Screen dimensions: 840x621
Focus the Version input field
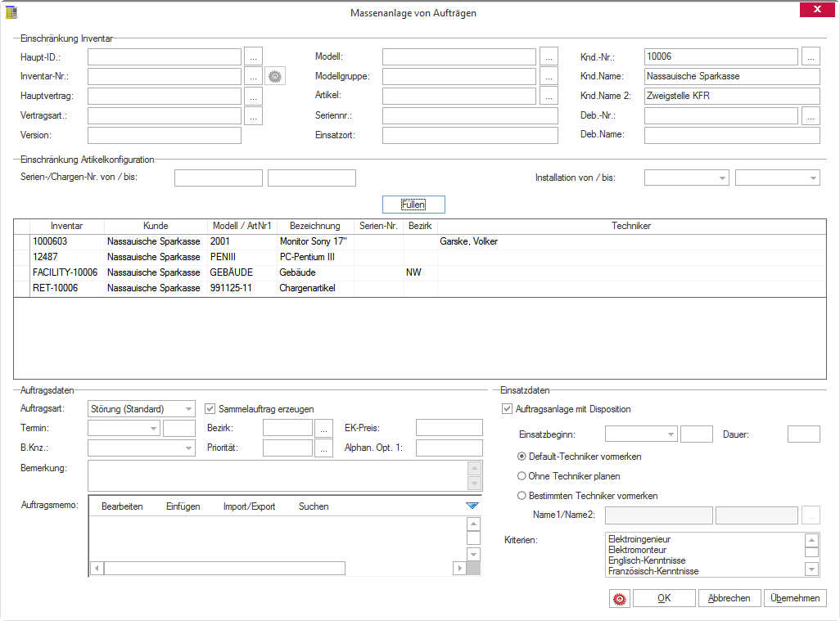click(x=165, y=135)
